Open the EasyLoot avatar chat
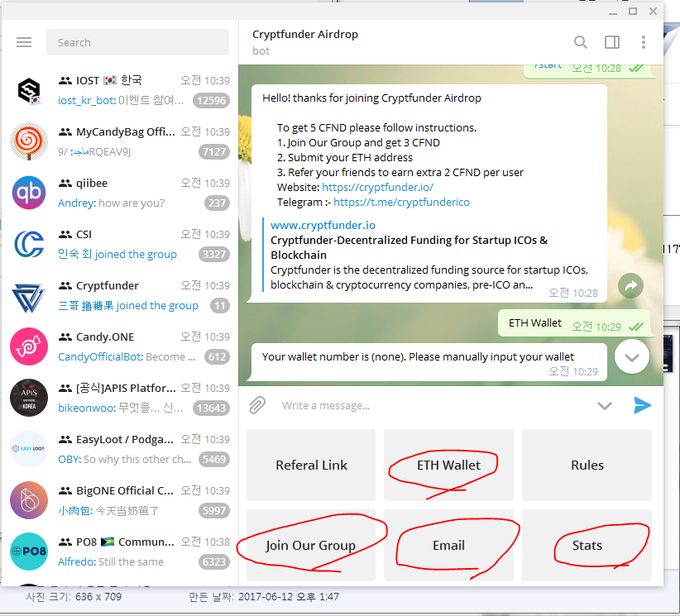 29,449
